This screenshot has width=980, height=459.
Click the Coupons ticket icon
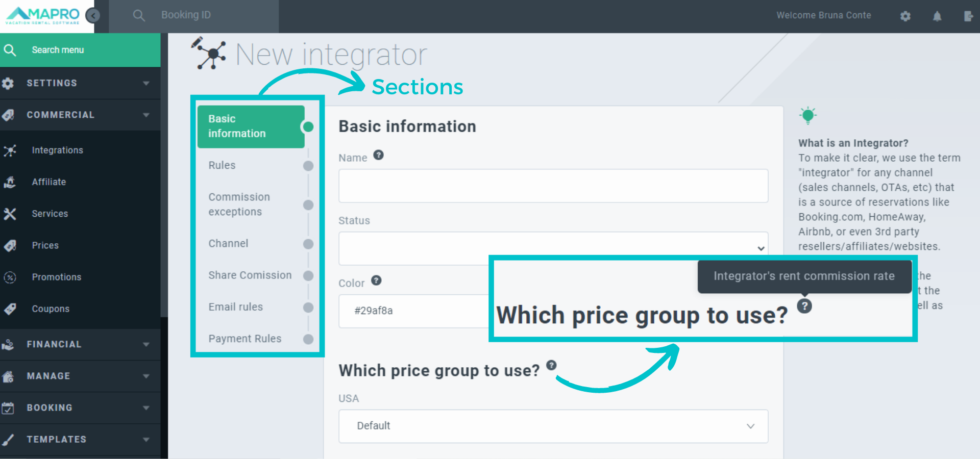pyautogui.click(x=10, y=309)
